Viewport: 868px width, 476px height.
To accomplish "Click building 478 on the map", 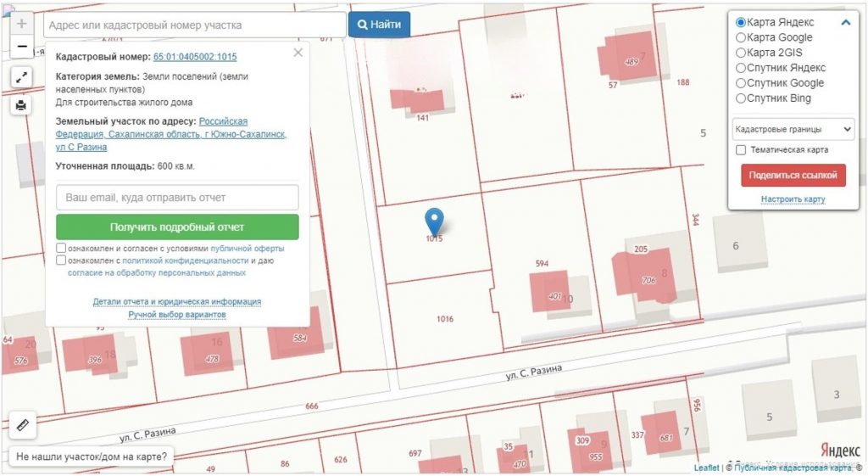I will [x=212, y=359].
